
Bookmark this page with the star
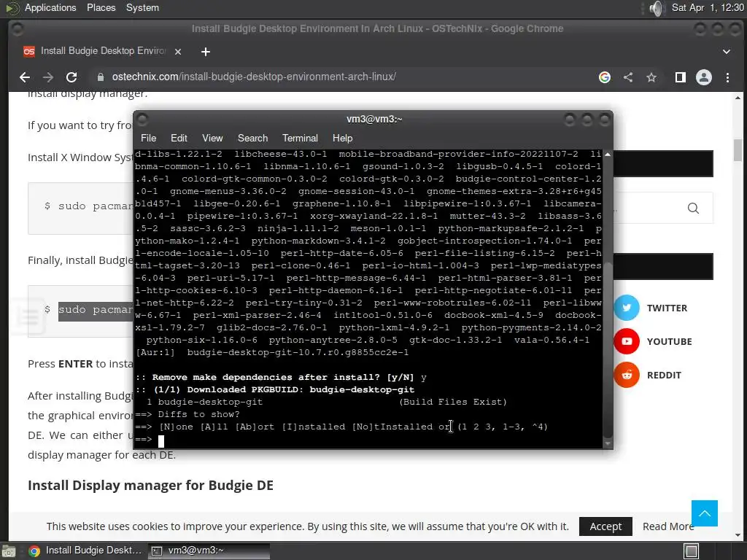pos(651,77)
